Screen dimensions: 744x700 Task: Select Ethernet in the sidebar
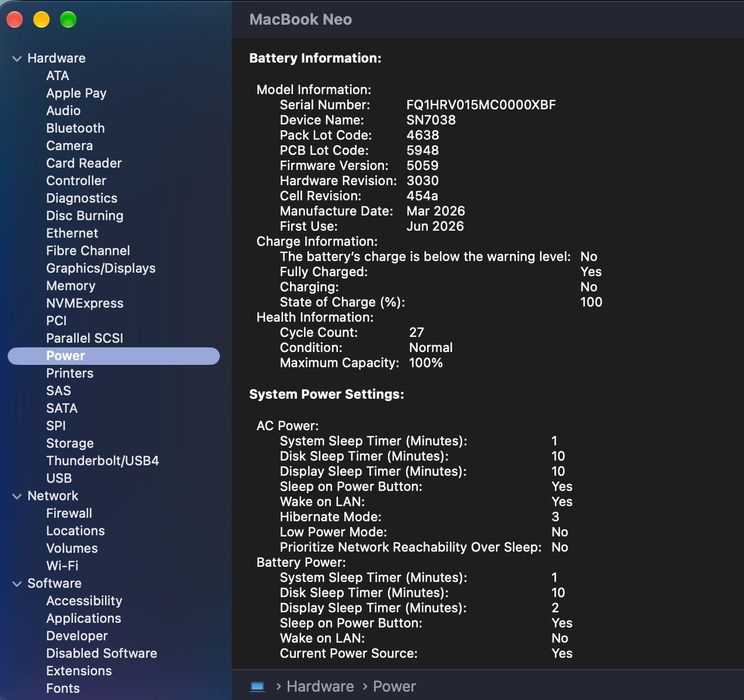pos(72,233)
